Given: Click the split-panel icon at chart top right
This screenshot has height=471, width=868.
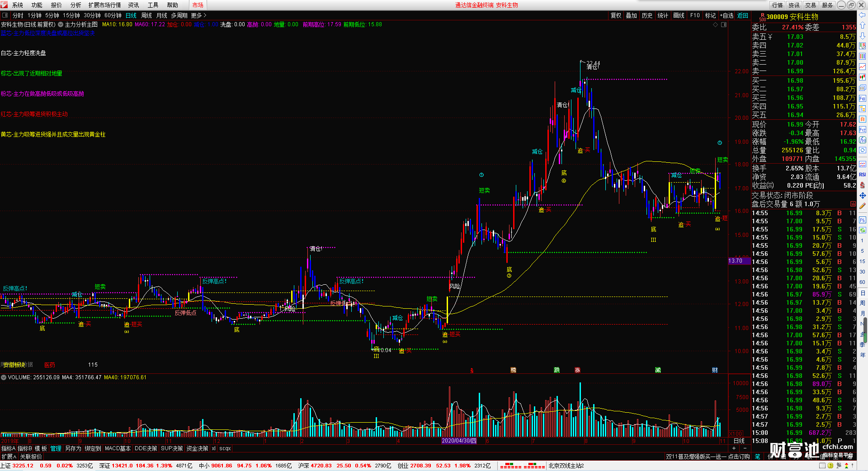Looking at the screenshot, I should coord(724,24).
